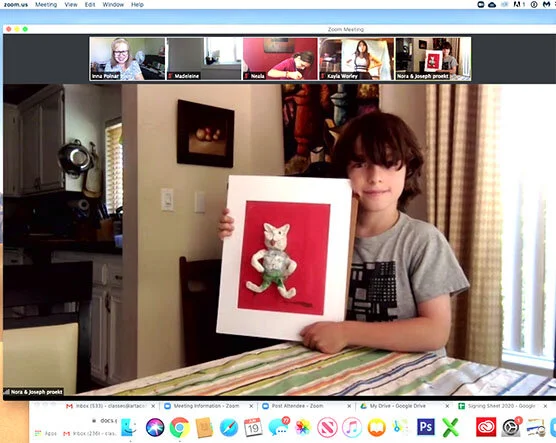
Task: Close the Signing Sheet 2020 Chrome tab
Action: pos(545,406)
